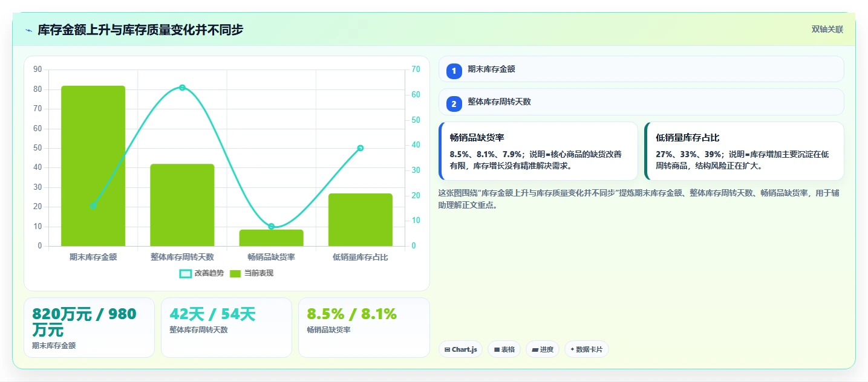
Task: Click the number 1 badge
Action: click(x=454, y=71)
